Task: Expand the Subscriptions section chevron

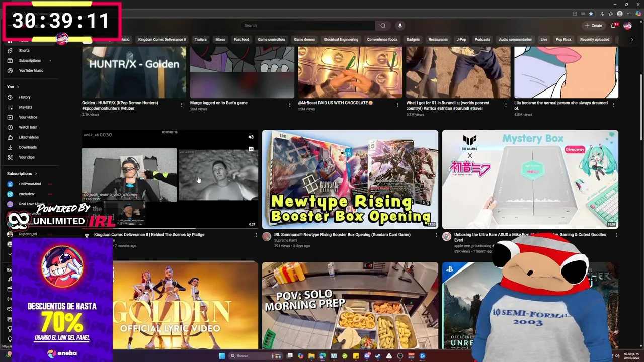Action: pos(36,174)
